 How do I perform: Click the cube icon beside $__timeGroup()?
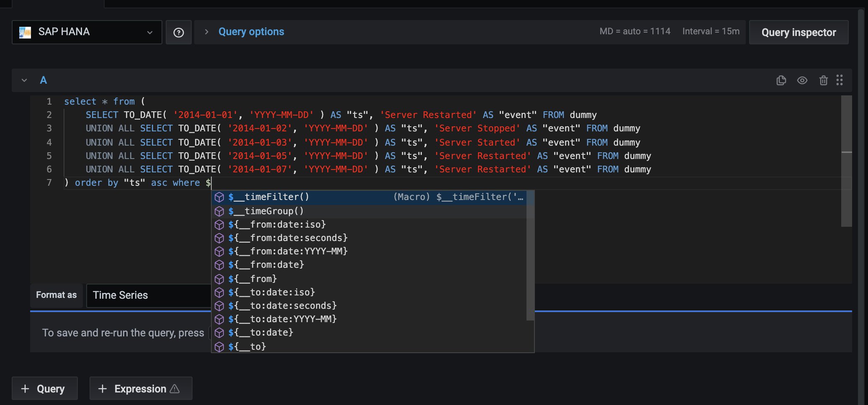coord(219,211)
